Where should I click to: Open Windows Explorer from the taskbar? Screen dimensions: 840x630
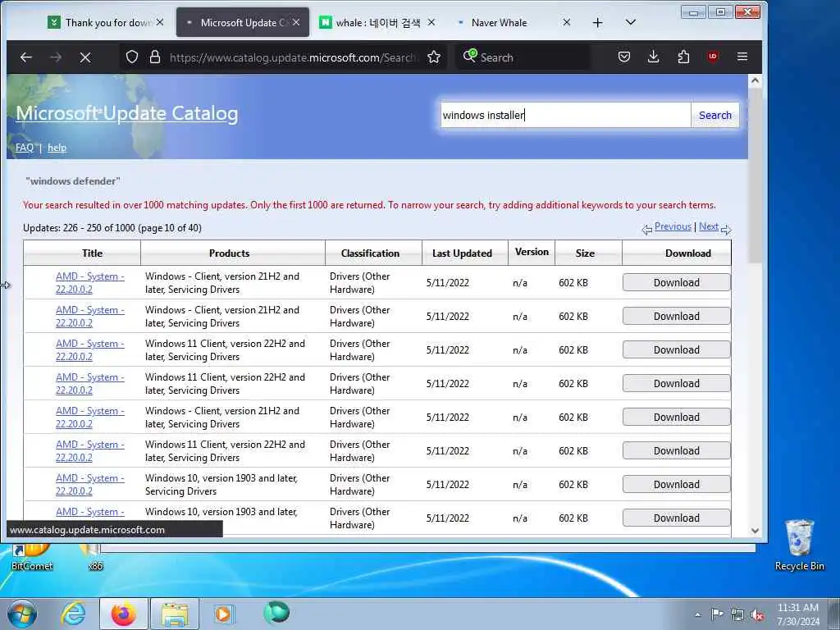[175, 614]
